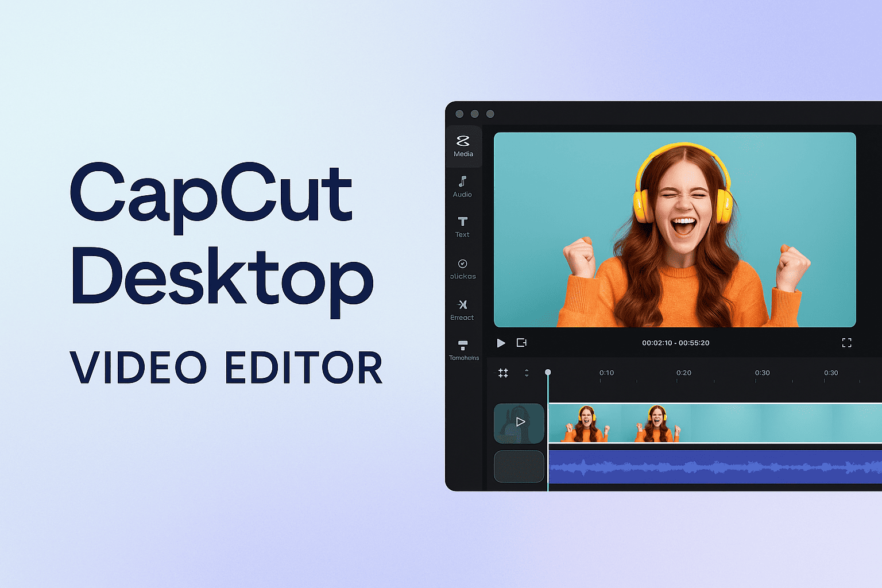
Task: Open the bottom sidebar Templates panel
Action: 463,350
